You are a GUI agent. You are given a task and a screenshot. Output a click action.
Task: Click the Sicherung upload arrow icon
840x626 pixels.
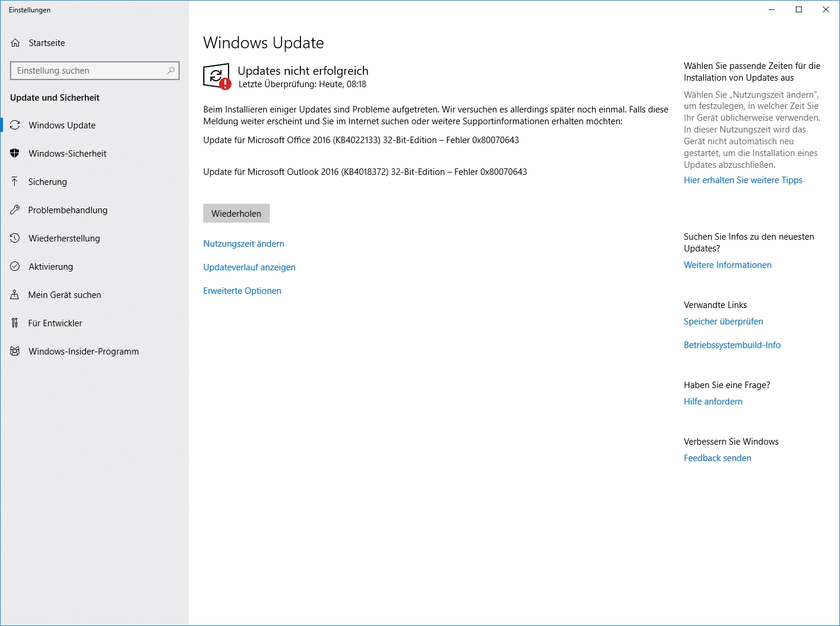point(15,182)
